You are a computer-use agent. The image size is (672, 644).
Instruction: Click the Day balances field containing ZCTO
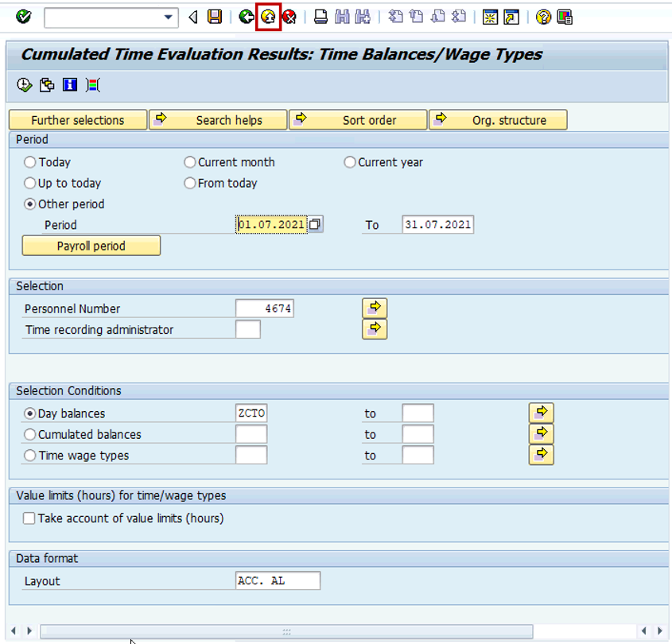tap(251, 413)
